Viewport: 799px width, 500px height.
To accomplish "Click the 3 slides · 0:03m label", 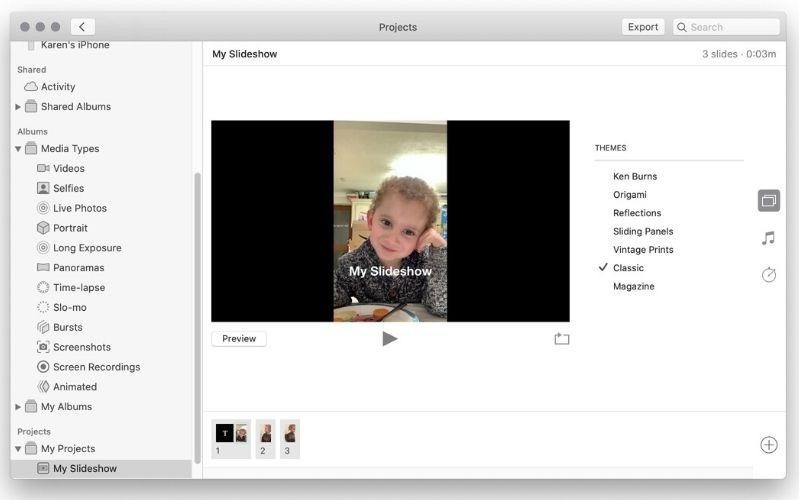I will tap(739, 54).
